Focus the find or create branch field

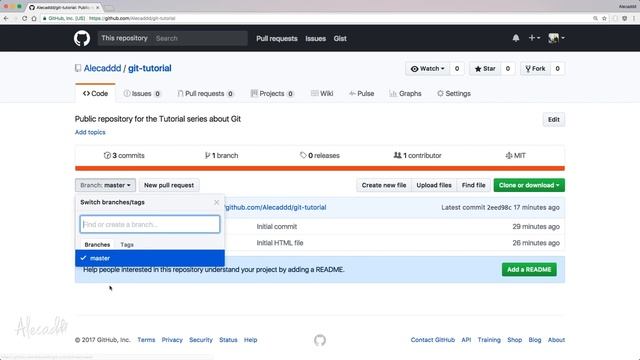click(x=150, y=224)
